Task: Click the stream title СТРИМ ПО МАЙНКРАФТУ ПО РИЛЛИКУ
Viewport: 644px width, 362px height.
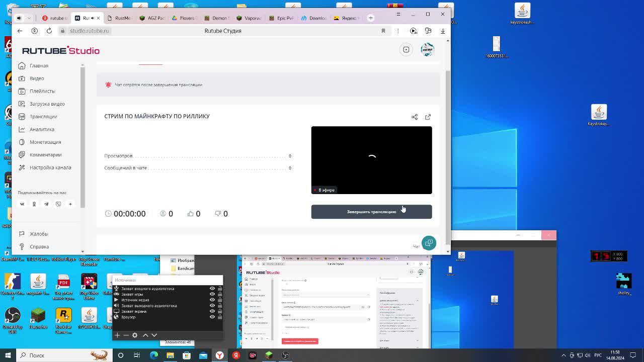Action: (157, 116)
